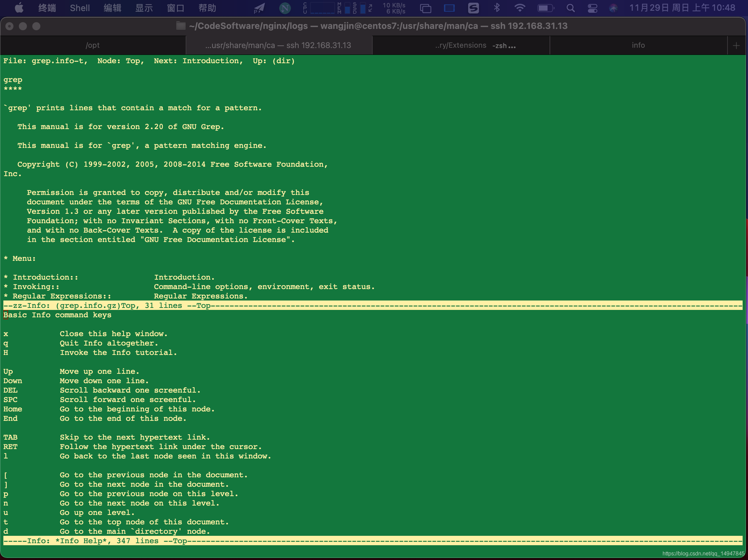Open the 帮助 menu
The width and height of the screenshot is (748, 560).
click(x=207, y=8)
